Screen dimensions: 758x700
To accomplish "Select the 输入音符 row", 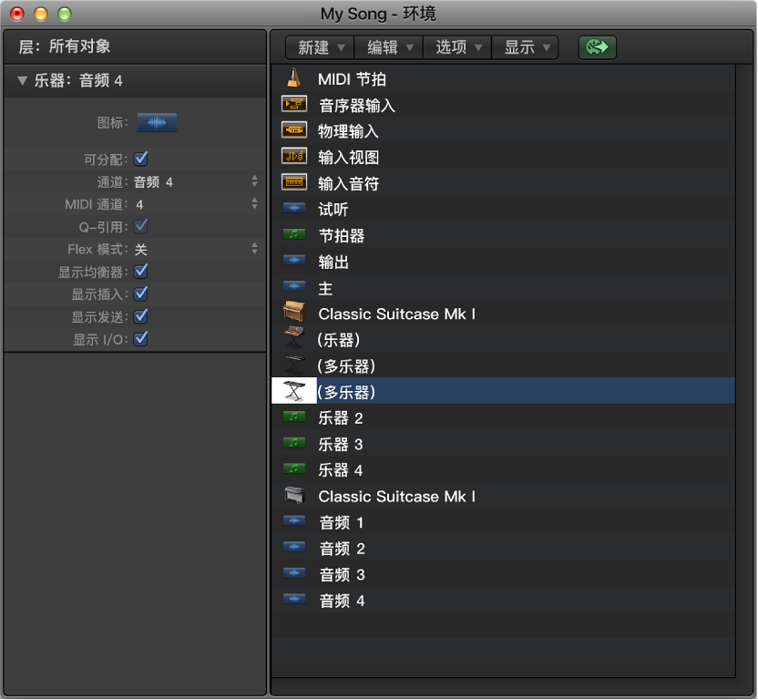I will [x=503, y=183].
